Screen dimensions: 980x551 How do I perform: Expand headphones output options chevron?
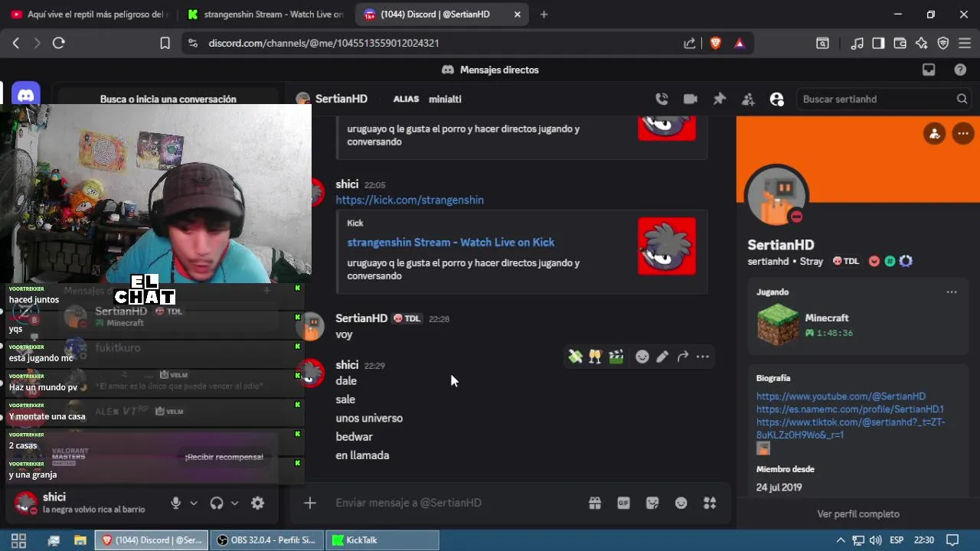point(235,503)
